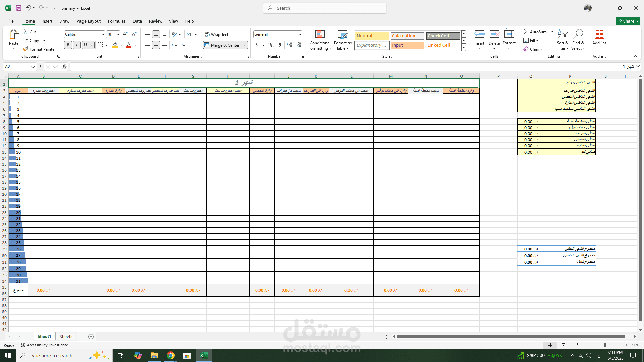This screenshot has width=644, height=362.
Task: Switch to the Data tab
Action: [137, 21]
